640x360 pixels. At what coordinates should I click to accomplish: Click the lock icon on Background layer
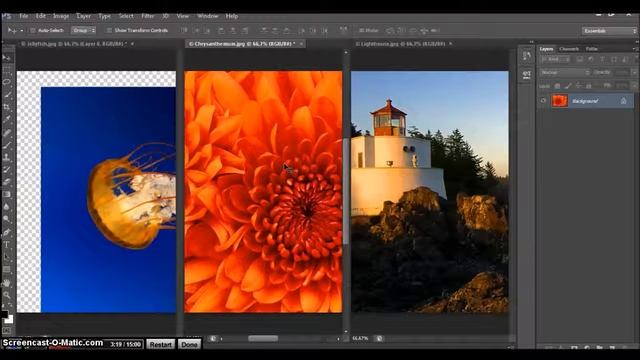623,101
